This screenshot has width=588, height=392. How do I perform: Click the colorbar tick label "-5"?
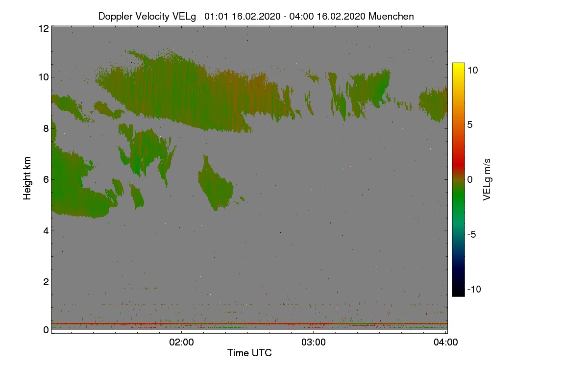pyautogui.click(x=471, y=234)
